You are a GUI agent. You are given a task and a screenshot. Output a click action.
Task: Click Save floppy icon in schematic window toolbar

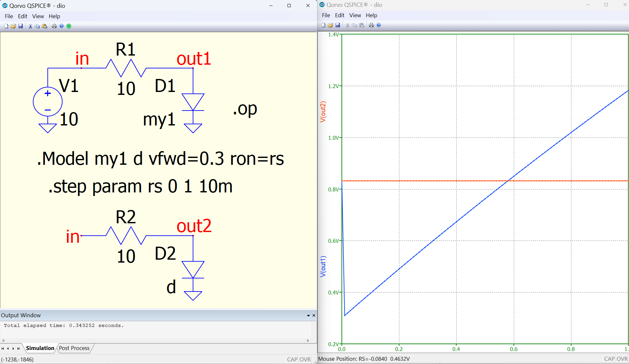coord(20,26)
